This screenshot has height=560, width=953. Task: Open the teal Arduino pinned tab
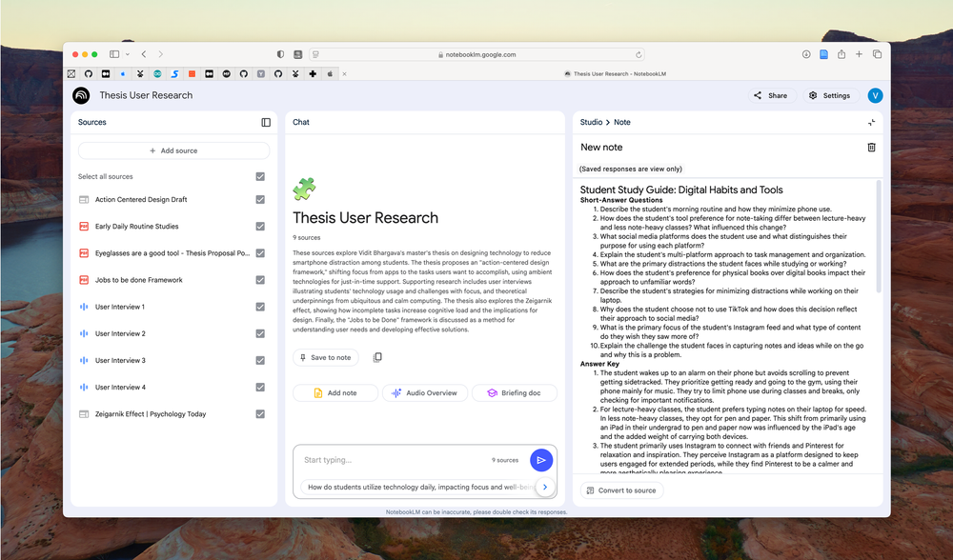157,74
